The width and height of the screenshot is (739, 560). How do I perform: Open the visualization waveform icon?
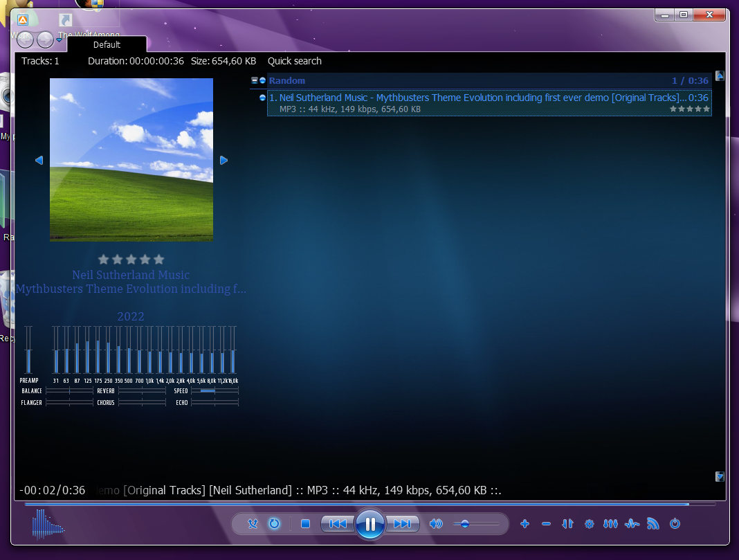(632, 524)
